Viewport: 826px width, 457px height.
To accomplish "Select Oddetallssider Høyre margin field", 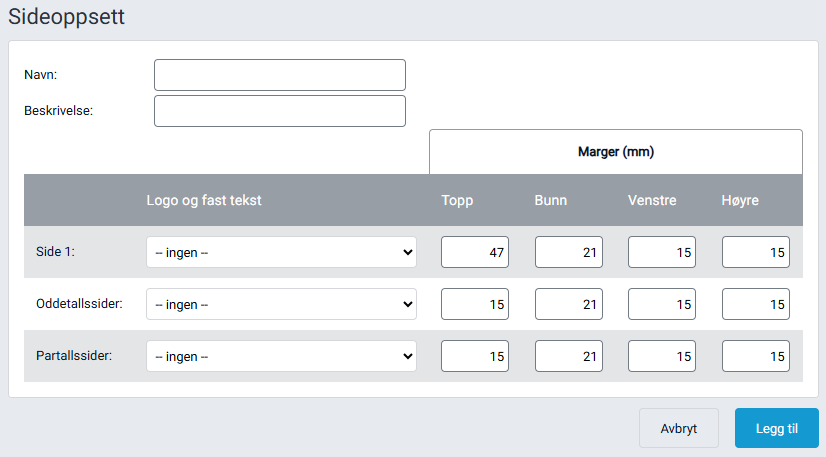I will [x=755, y=304].
